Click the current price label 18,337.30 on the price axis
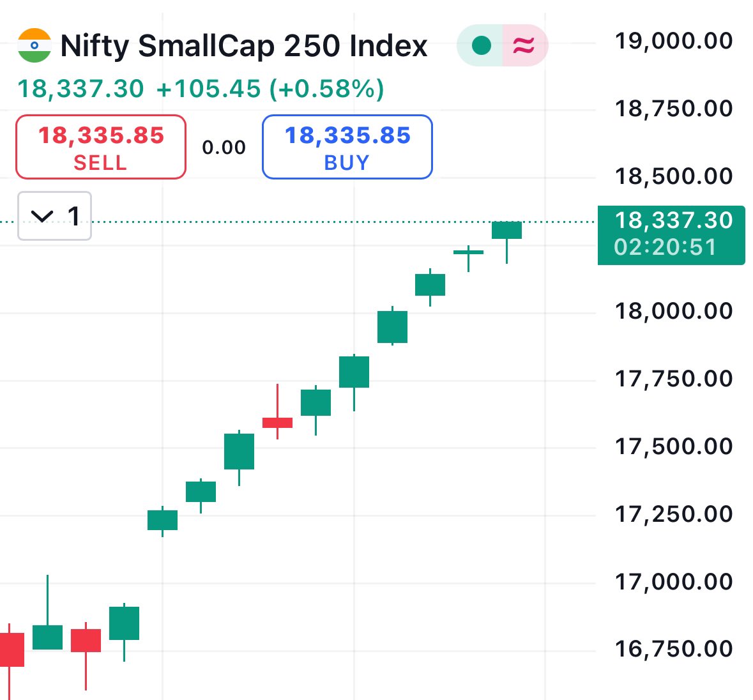Image resolution: width=753 pixels, height=700 pixels. (673, 221)
